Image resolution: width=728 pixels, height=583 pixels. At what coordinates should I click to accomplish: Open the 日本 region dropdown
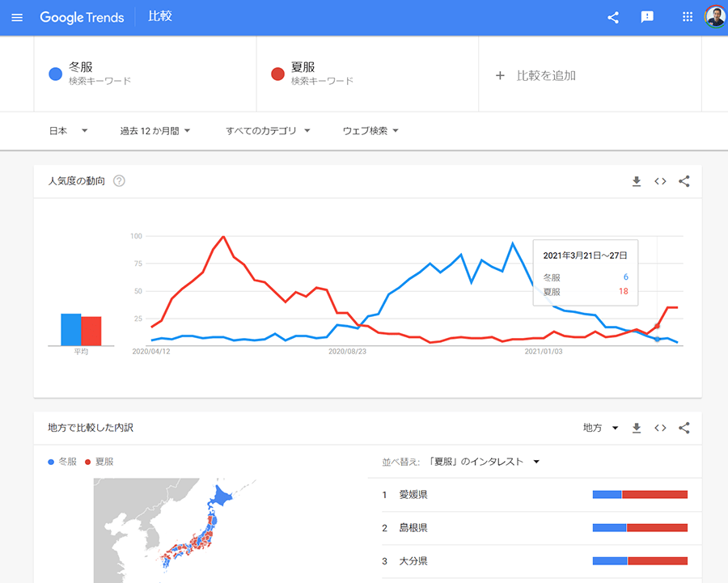(x=68, y=131)
